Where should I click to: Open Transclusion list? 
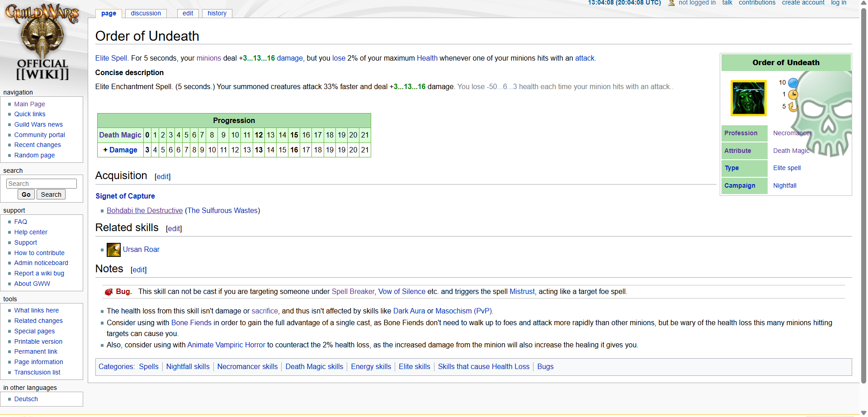click(37, 372)
